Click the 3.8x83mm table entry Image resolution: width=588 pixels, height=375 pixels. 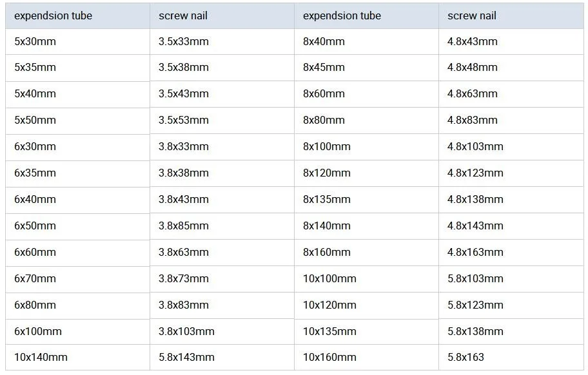pyautogui.click(x=184, y=305)
